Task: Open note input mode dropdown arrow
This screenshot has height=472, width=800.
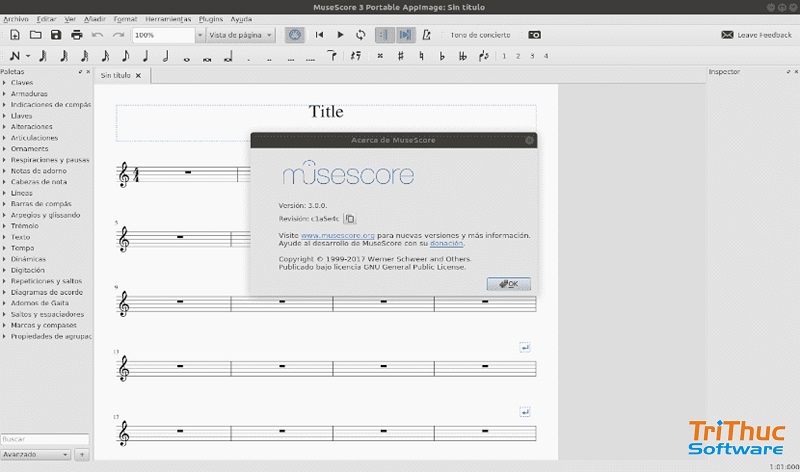Action: [x=28, y=56]
